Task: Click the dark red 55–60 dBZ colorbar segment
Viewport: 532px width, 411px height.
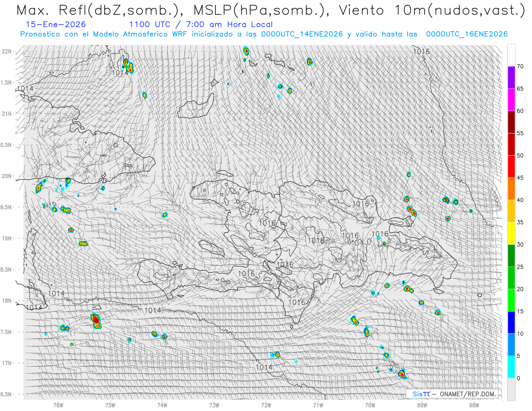Action: click(x=511, y=122)
